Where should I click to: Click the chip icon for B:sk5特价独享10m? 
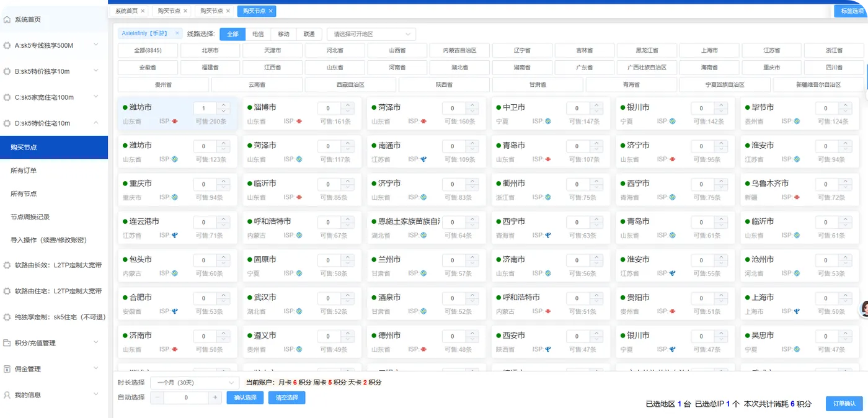[7, 71]
